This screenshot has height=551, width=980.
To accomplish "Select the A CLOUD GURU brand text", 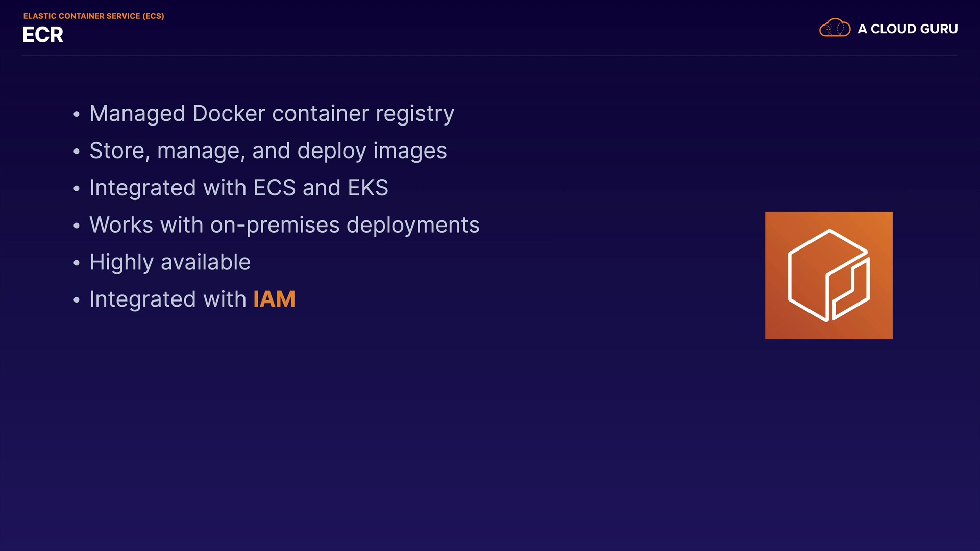I will [x=908, y=29].
